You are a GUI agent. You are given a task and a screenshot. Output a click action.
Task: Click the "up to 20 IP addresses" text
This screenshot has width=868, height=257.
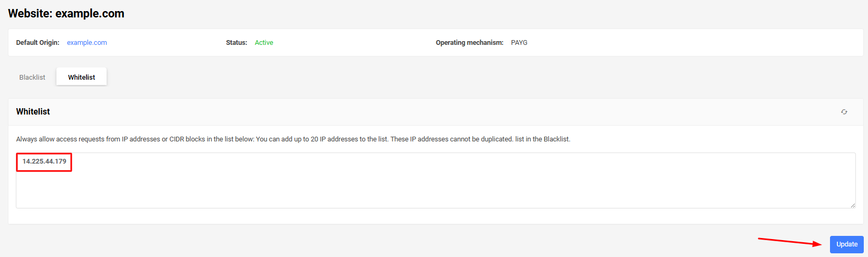(326, 139)
